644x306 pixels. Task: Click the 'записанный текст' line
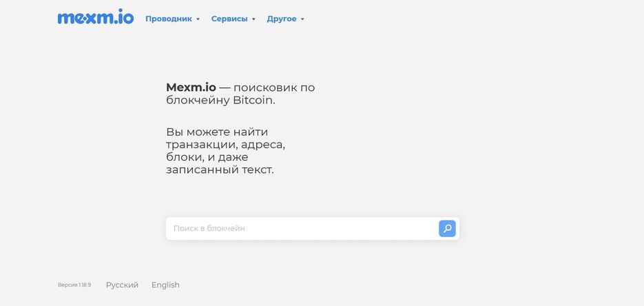tap(220, 170)
